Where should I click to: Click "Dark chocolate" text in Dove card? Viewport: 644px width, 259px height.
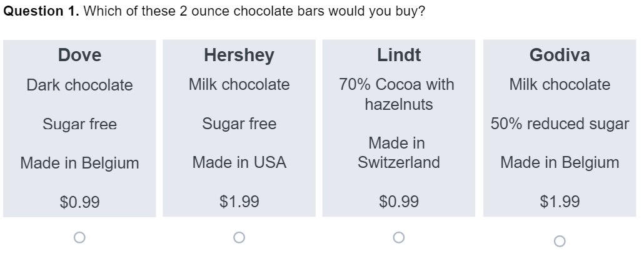(79, 86)
